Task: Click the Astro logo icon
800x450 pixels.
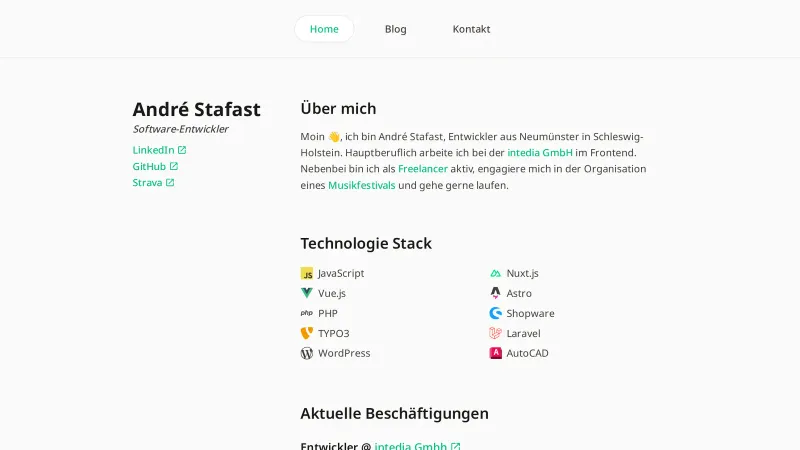Action: click(495, 293)
